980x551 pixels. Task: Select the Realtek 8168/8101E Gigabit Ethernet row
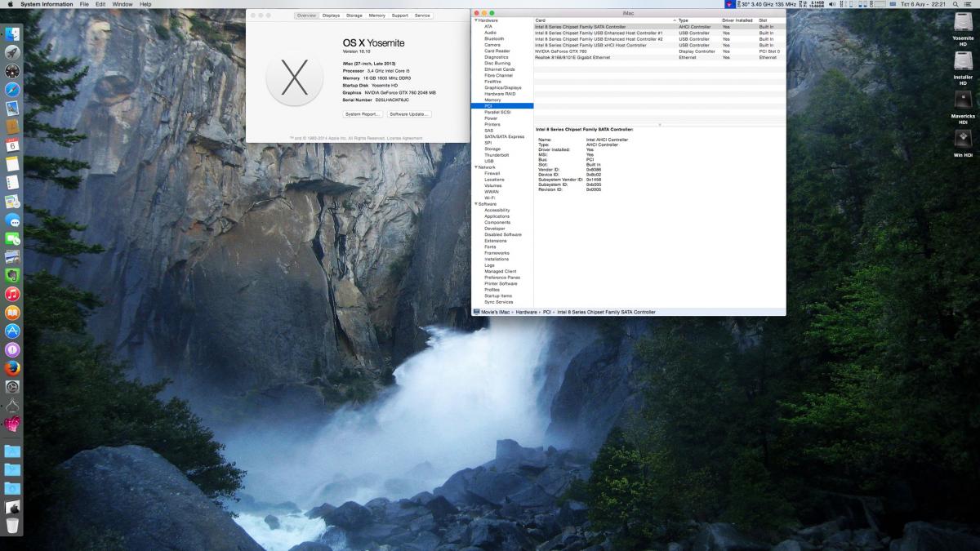[x=659, y=57]
